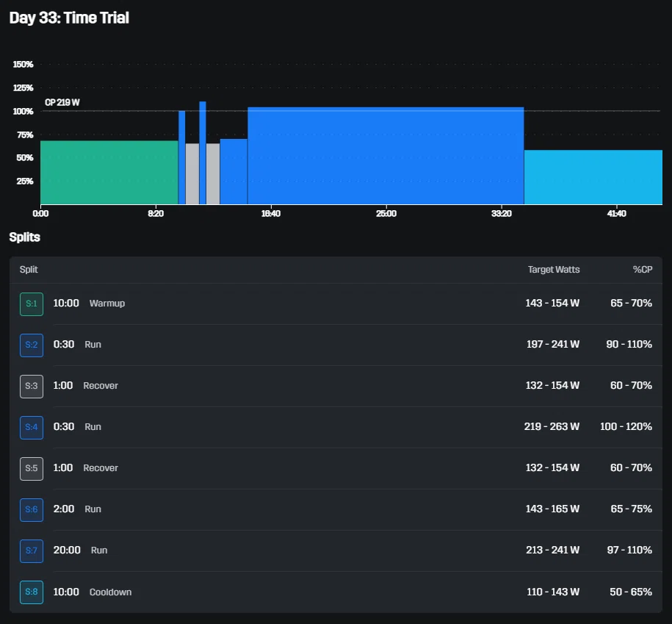The height and width of the screenshot is (624, 672).
Task: Click the S:1 Warmup split badge
Action: point(32,304)
